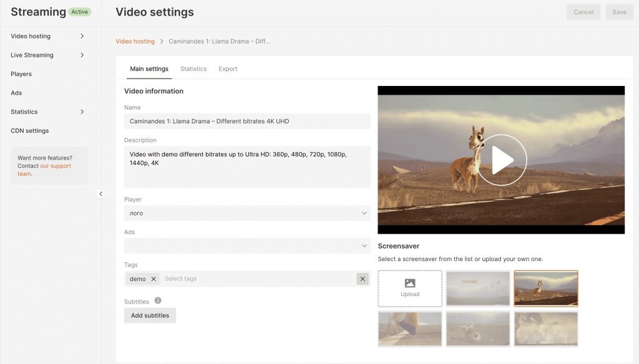Open the Main settings tab
This screenshot has height=364, width=639.
click(149, 69)
